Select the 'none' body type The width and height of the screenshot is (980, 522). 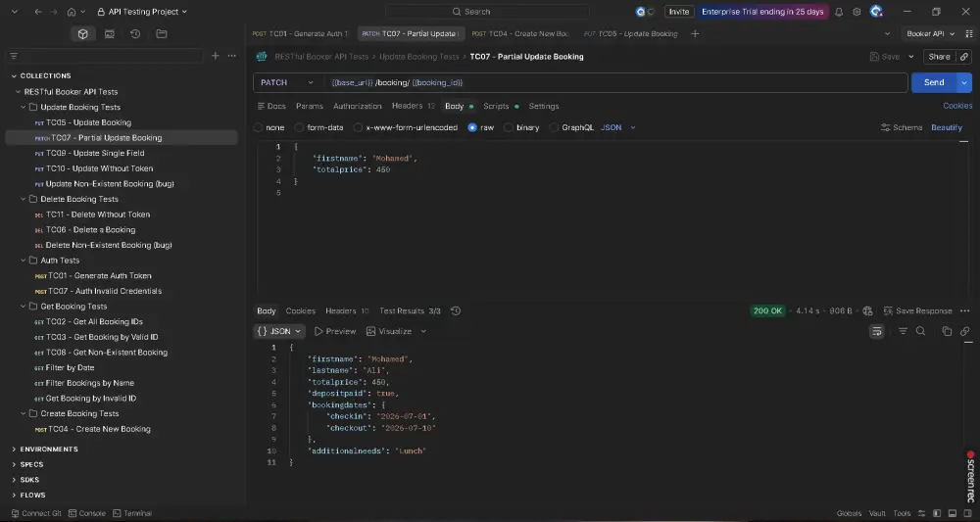coord(269,127)
